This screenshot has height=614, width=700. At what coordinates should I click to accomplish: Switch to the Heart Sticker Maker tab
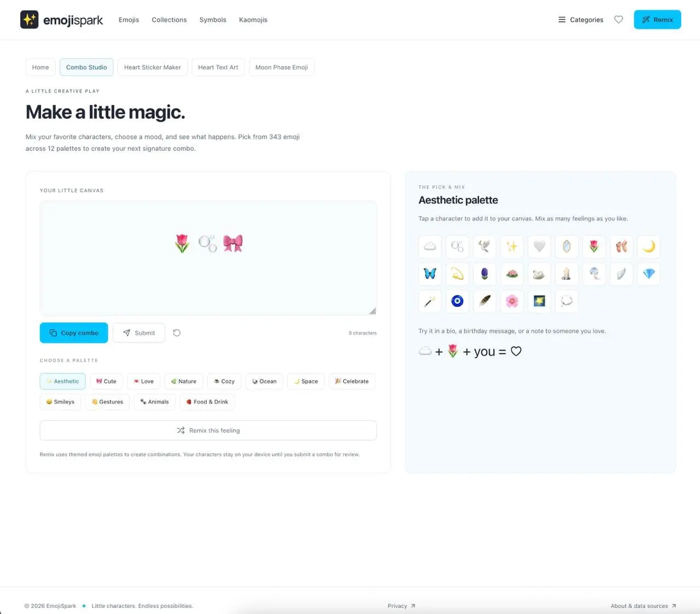153,67
